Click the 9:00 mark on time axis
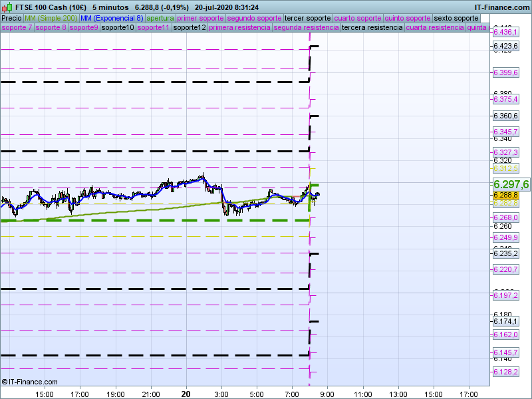 [x=327, y=394]
